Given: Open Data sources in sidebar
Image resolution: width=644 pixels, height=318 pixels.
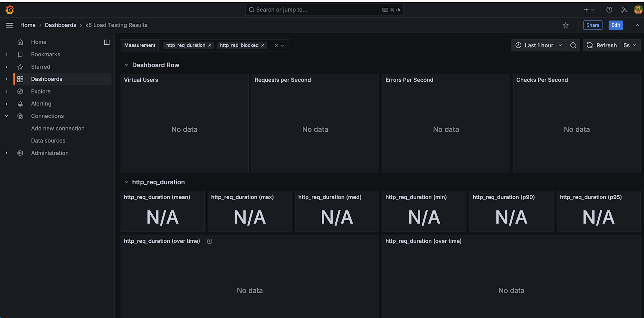Looking at the screenshot, I should 48,141.
